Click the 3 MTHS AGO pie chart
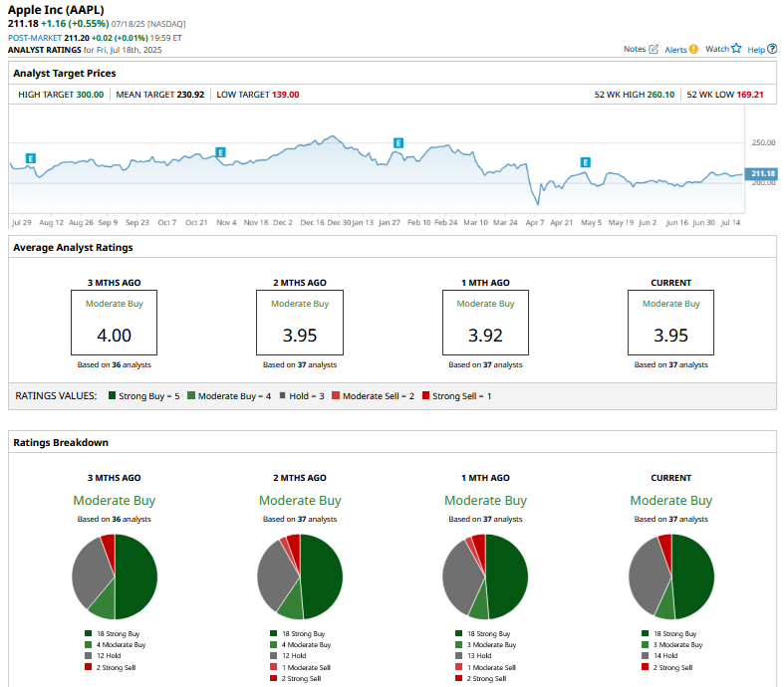 point(115,576)
